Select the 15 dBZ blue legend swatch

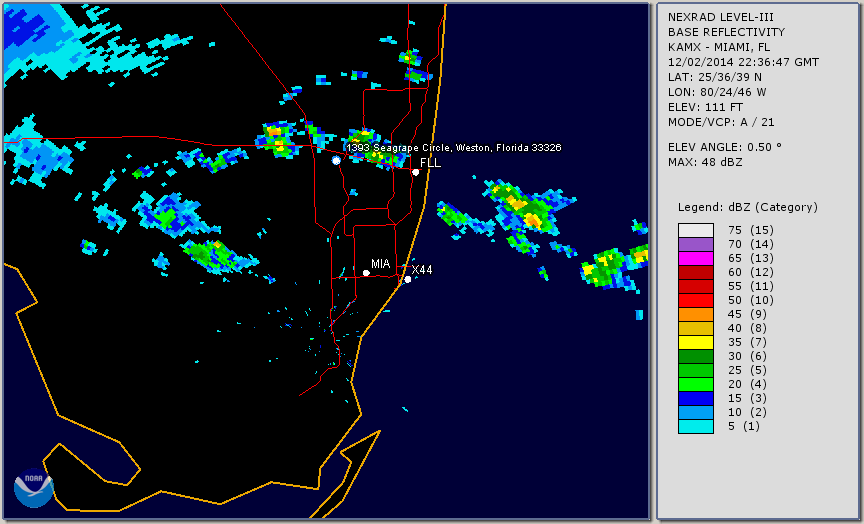pyautogui.click(x=696, y=398)
